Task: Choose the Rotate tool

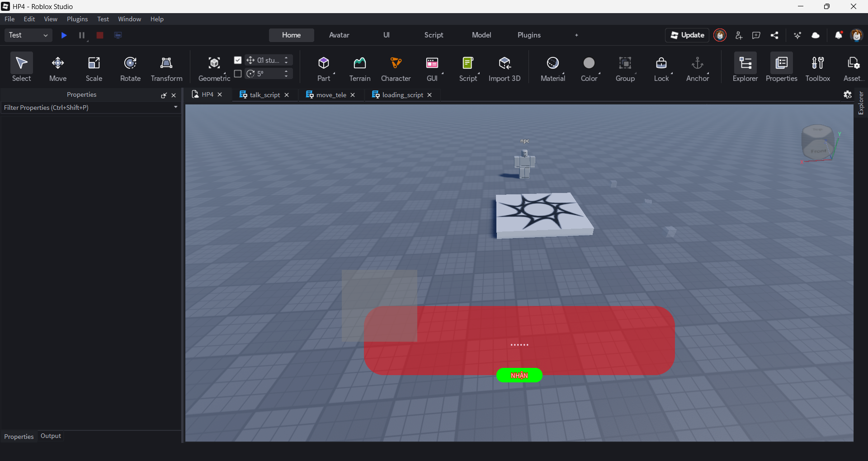Action: click(x=130, y=68)
